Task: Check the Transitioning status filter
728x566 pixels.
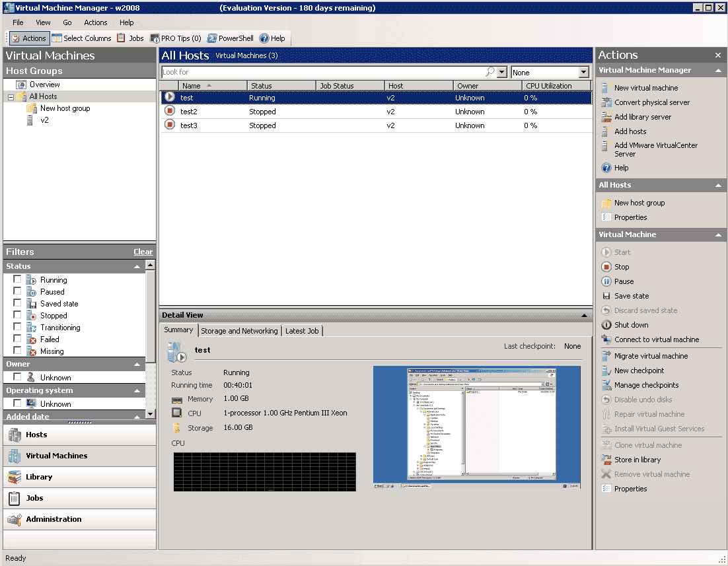Action: 17,326
